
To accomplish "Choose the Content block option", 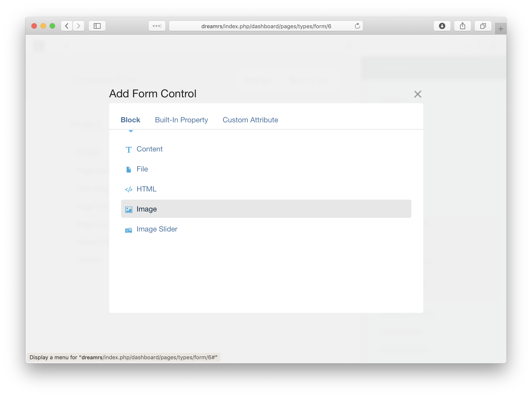I will coord(149,149).
